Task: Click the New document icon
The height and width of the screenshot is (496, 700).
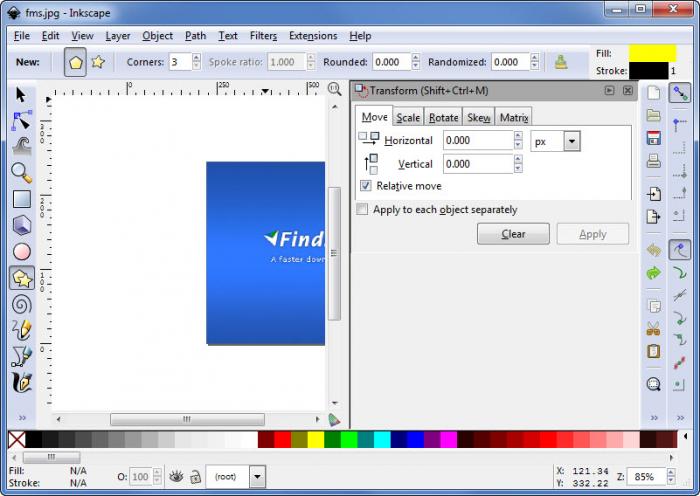Action: (654, 93)
